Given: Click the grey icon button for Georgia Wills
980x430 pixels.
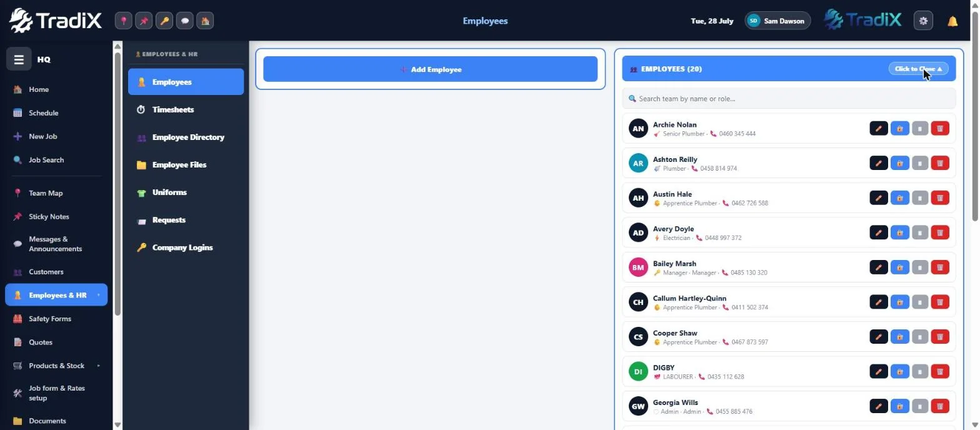Looking at the screenshot, I should click(919, 406).
